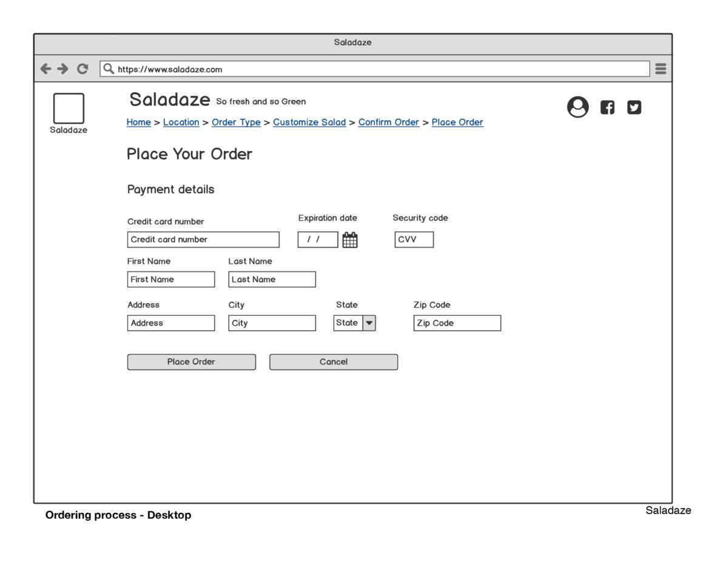
Task: Navigate to Location breadcrumb
Action: click(181, 122)
